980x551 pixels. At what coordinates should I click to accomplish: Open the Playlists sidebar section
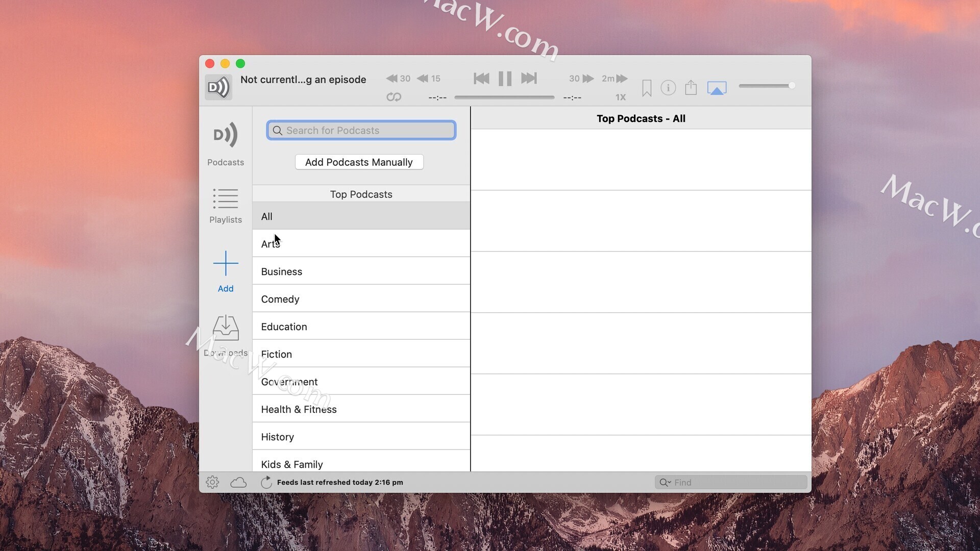[x=226, y=206]
